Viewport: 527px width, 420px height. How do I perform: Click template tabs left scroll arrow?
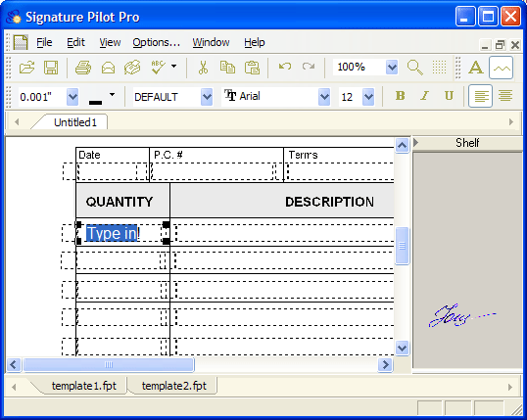[x=14, y=387]
